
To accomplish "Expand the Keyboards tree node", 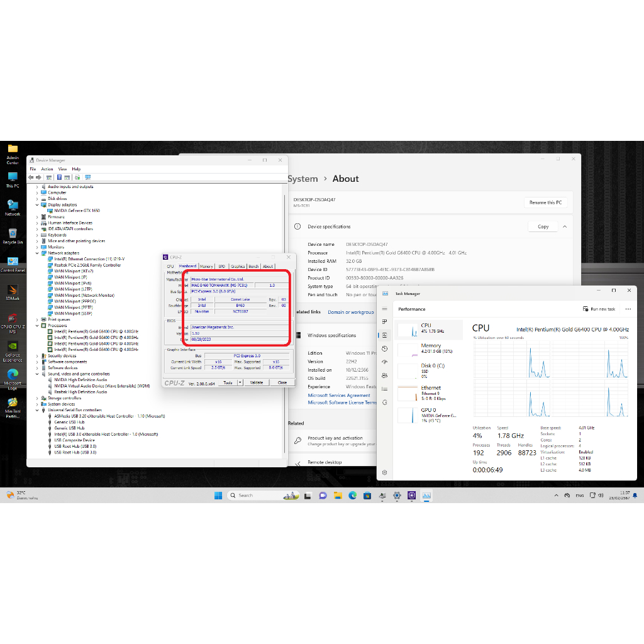I will (37, 235).
